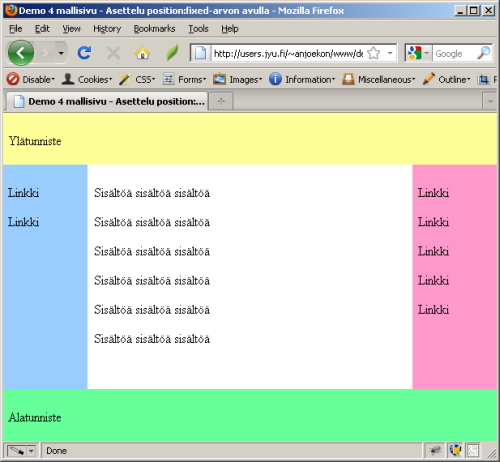Click the URL address field
The height and width of the screenshot is (462, 500).
288,53
